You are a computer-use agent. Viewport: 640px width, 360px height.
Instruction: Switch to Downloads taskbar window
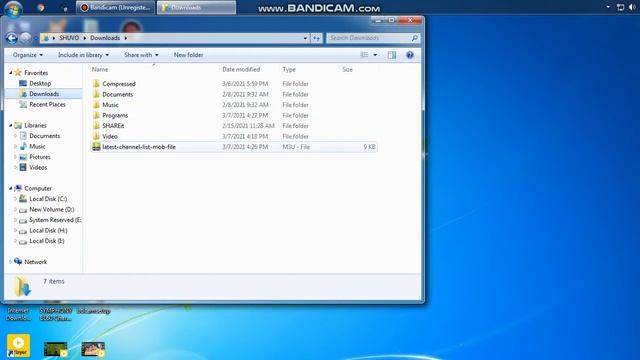click(196, 7)
